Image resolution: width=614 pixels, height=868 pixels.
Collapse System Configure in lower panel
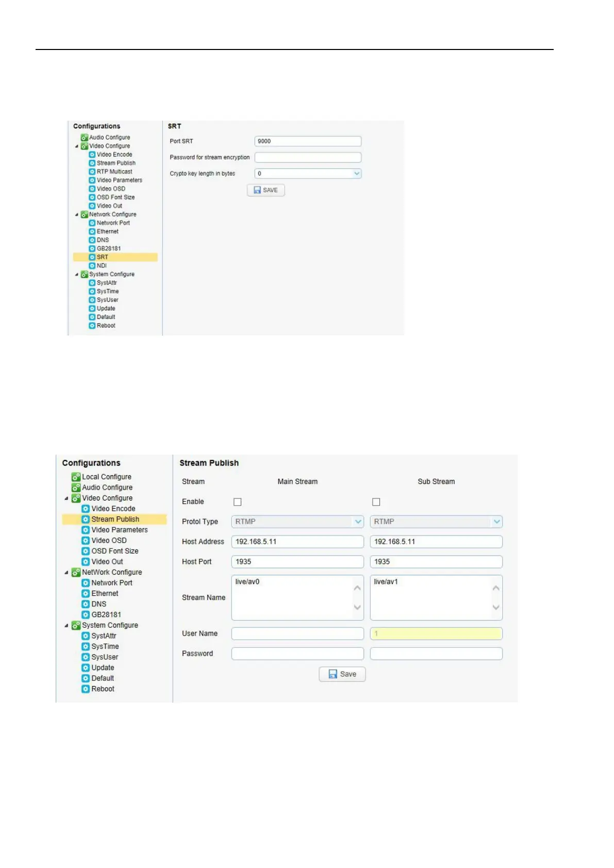tap(67, 626)
